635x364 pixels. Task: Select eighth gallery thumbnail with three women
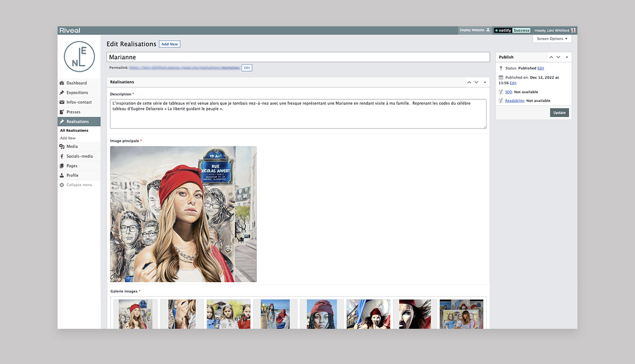pos(461,314)
